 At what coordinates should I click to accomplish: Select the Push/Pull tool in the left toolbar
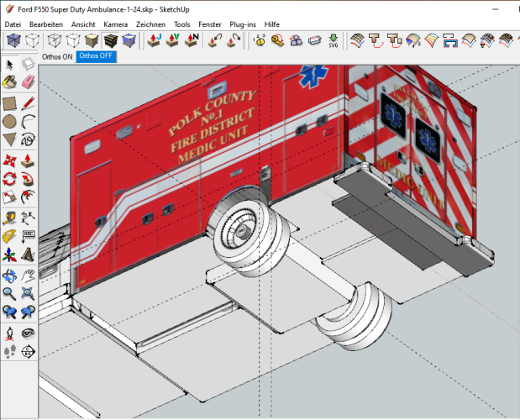[x=29, y=160]
